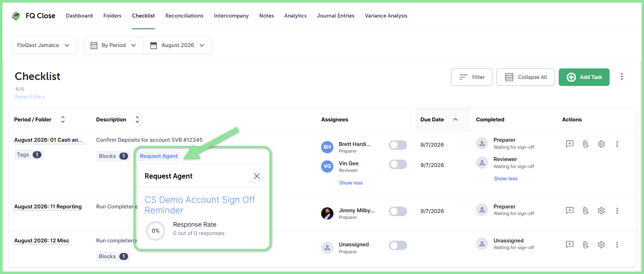Open the Intercompany tab
644x274 pixels.
[x=231, y=16]
